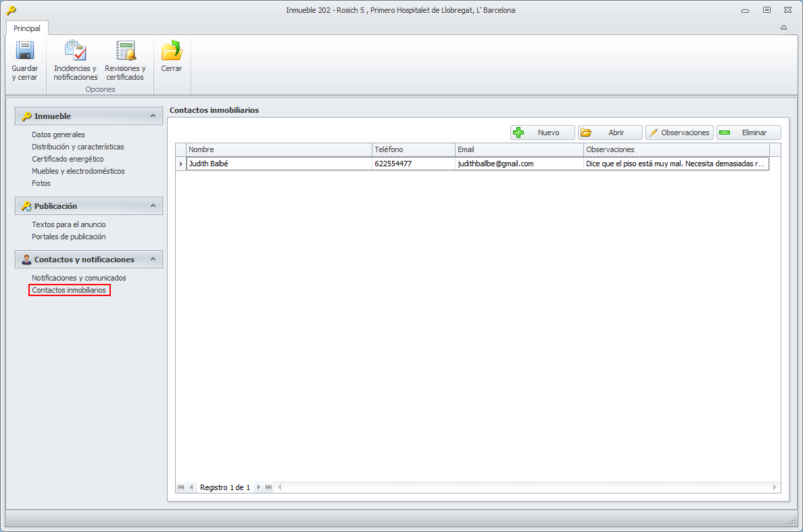The image size is (803, 532).
Task: Open Textos para el anuncio
Action: 69,225
